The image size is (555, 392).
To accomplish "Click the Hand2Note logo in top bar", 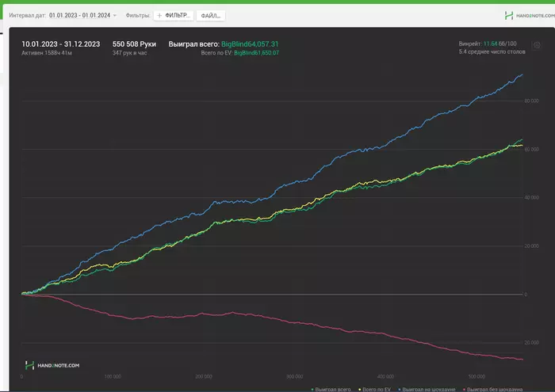I will coord(530,16).
